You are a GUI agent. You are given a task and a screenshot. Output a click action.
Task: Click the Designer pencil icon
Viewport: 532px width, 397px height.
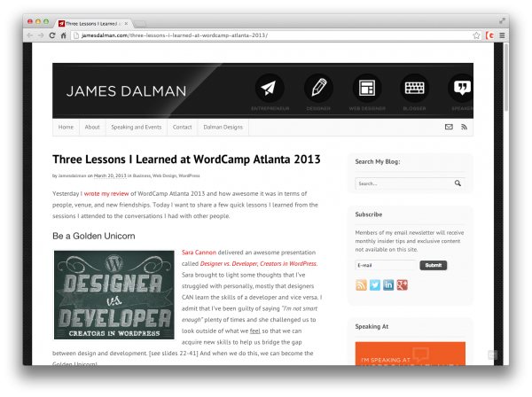[x=318, y=88]
